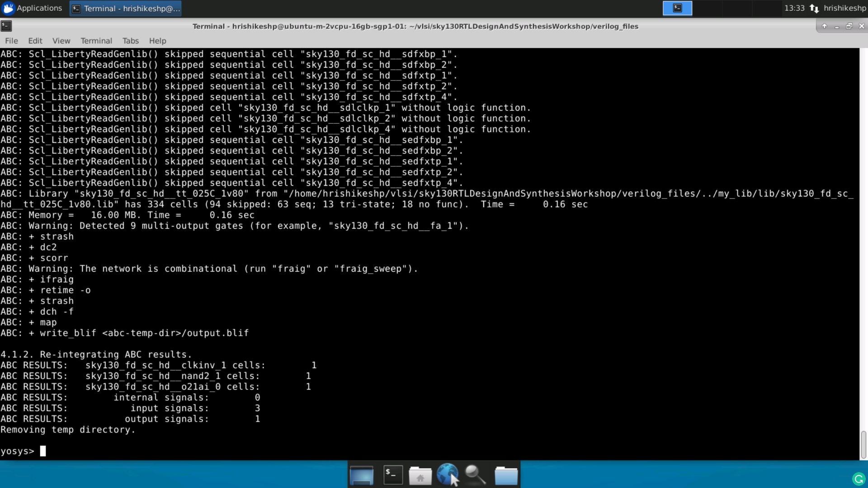Viewport: 868px width, 488px height.
Task: Open the Tabs menu
Action: click(x=130, y=41)
